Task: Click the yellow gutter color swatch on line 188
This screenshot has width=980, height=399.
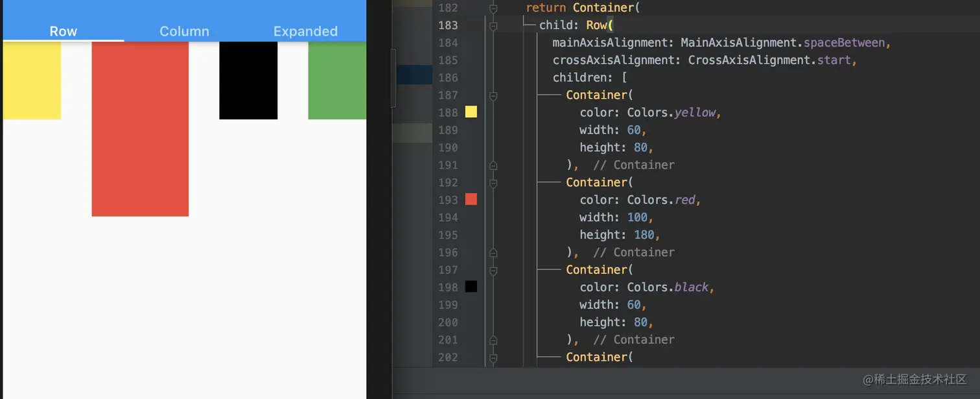Action: (x=471, y=112)
